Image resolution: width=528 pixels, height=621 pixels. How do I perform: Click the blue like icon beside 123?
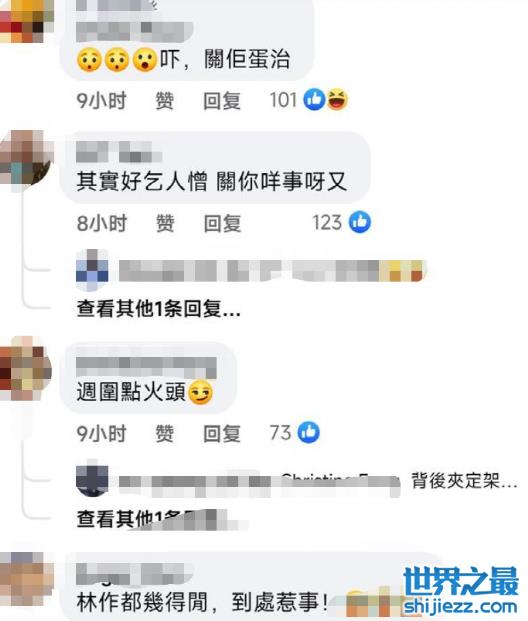coord(360,222)
